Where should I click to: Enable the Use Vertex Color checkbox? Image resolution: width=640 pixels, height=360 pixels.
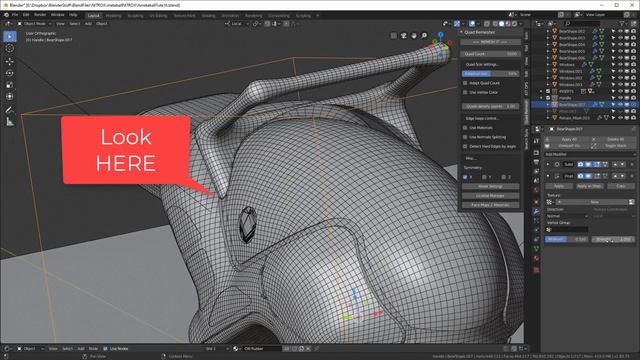click(465, 93)
